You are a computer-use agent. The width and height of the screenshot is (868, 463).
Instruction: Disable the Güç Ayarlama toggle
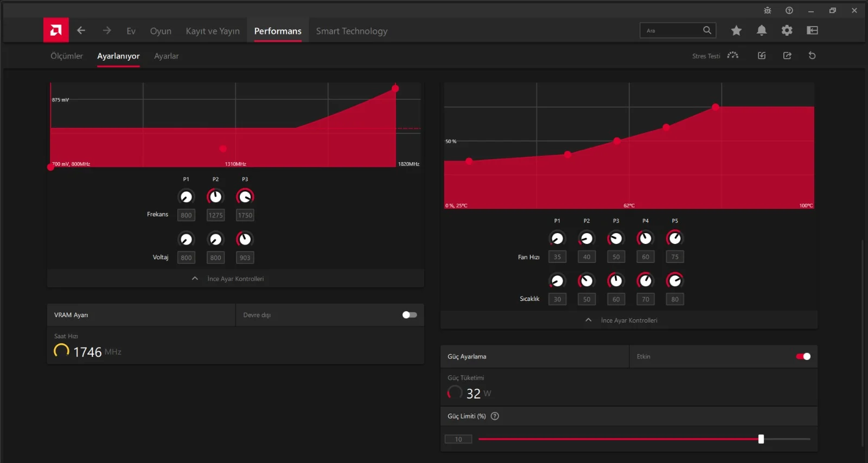[x=803, y=356]
